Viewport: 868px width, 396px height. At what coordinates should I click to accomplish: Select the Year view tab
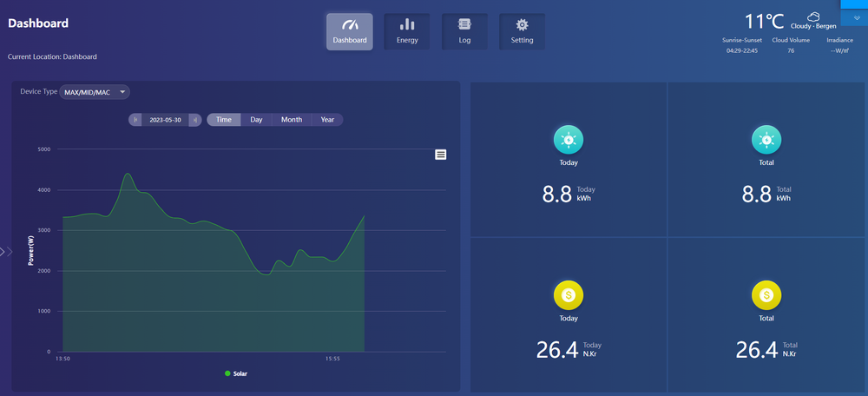coord(327,120)
